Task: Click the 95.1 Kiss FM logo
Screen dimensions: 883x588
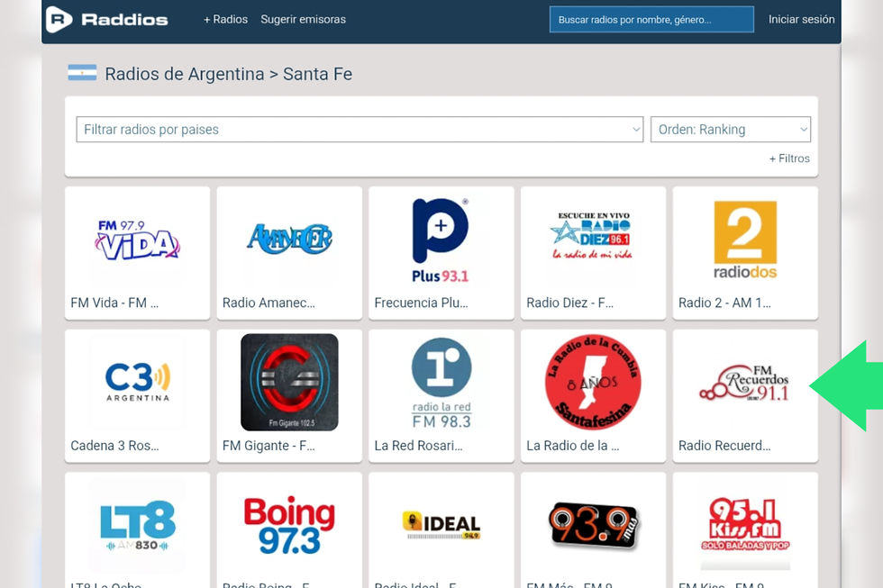Action: point(745,524)
